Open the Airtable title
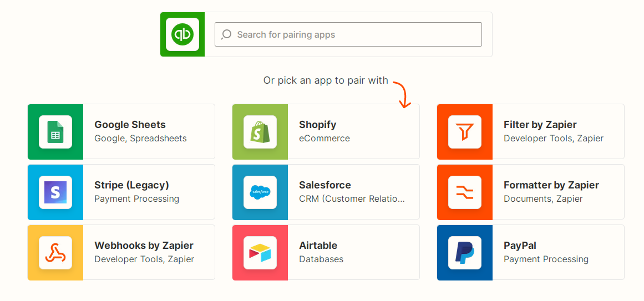 pyautogui.click(x=318, y=245)
